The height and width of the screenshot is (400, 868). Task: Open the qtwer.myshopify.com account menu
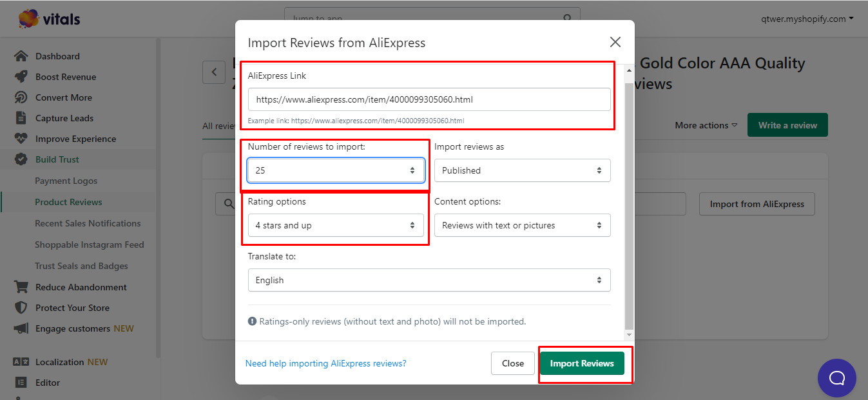coord(807,19)
